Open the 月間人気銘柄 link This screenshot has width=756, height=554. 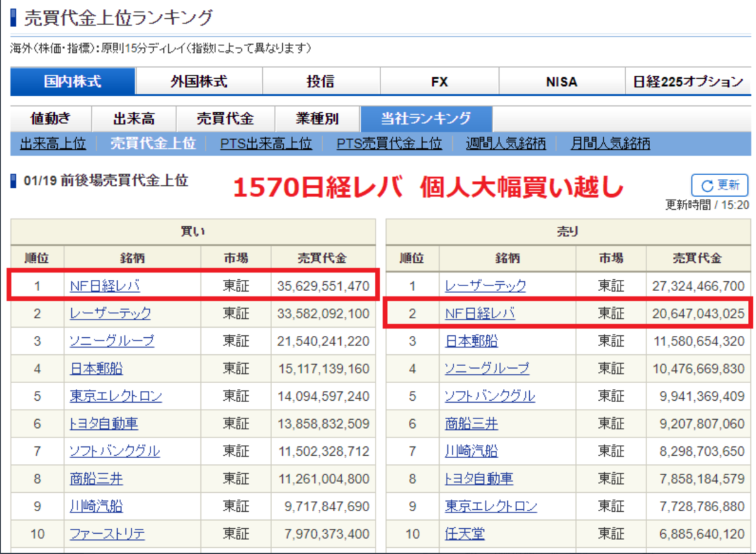(x=610, y=144)
